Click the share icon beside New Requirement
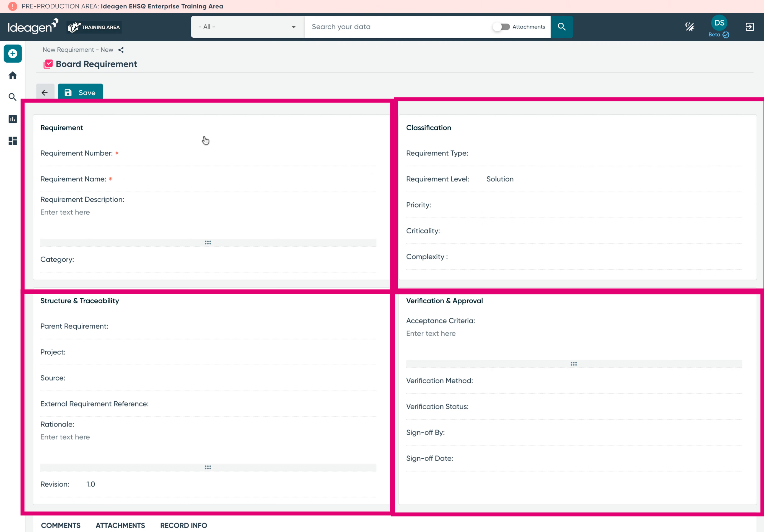Viewport: 764px width, 532px height. pyautogui.click(x=121, y=50)
